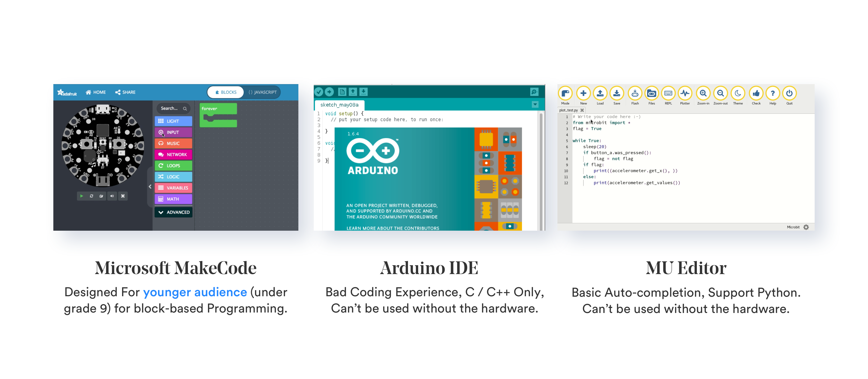Viewport: 868px width, 379px height.
Task: Click the Arduino Upload arrow button
Action: pos(330,92)
